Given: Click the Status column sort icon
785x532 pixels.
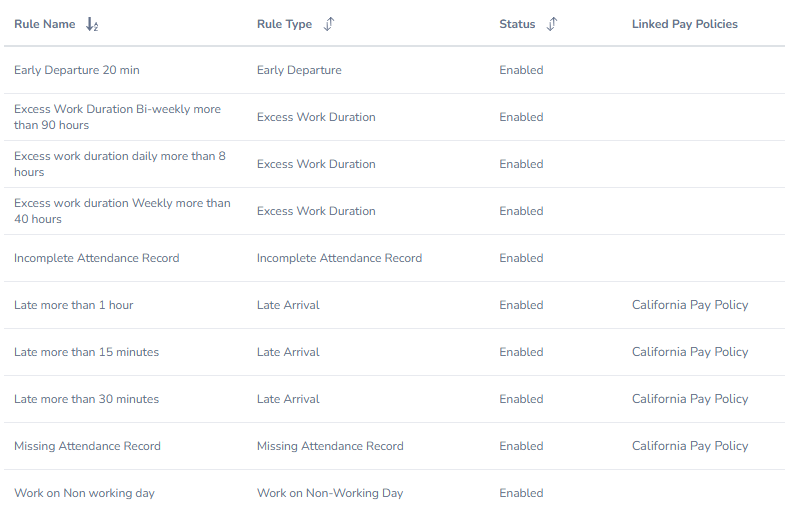Looking at the screenshot, I should (x=552, y=24).
